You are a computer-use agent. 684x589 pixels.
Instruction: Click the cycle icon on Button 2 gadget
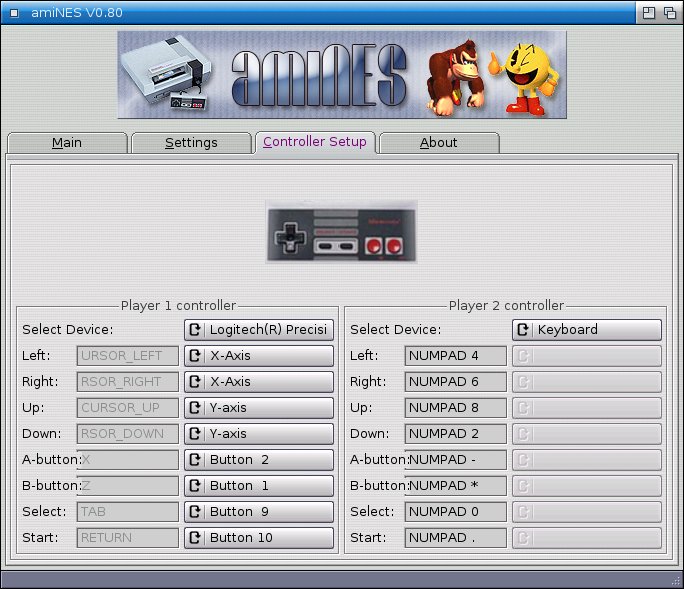[195, 460]
